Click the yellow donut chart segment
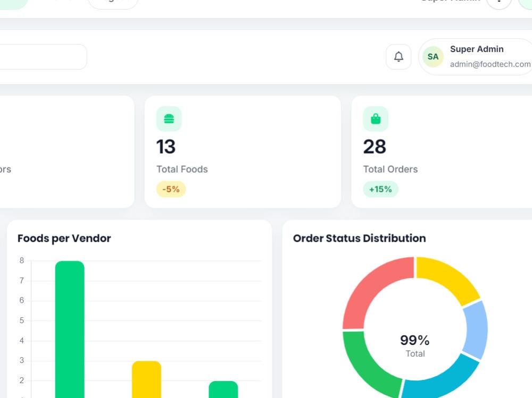The height and width of the screenshot is (398, 532). [451, 277]
